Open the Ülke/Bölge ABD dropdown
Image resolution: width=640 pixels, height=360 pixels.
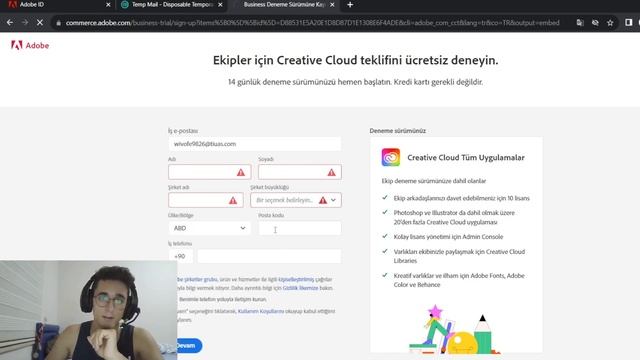tap(209, 228)
